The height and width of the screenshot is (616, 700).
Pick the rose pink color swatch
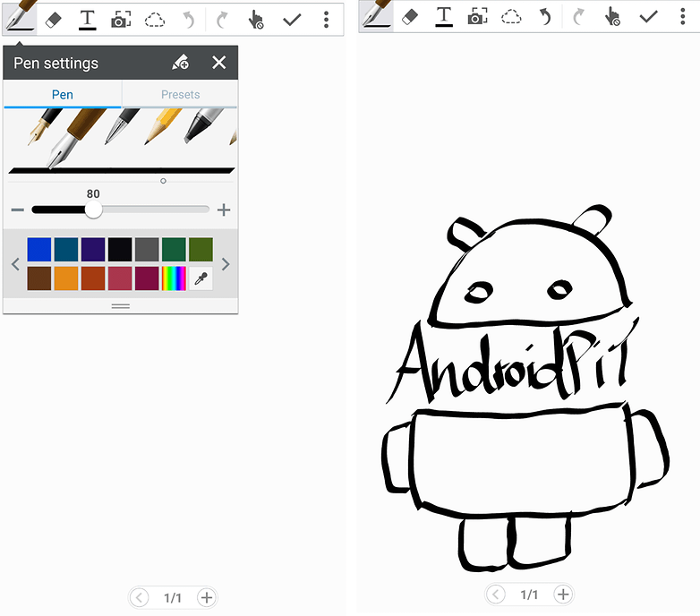pyautogui.click(x=120, y=278)
